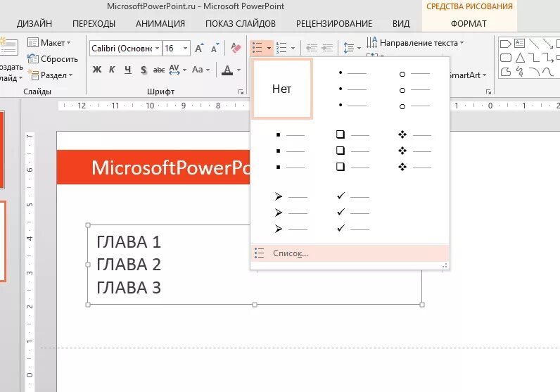
Task: Open the Макет layout dropdown
Action: point(49,43)
